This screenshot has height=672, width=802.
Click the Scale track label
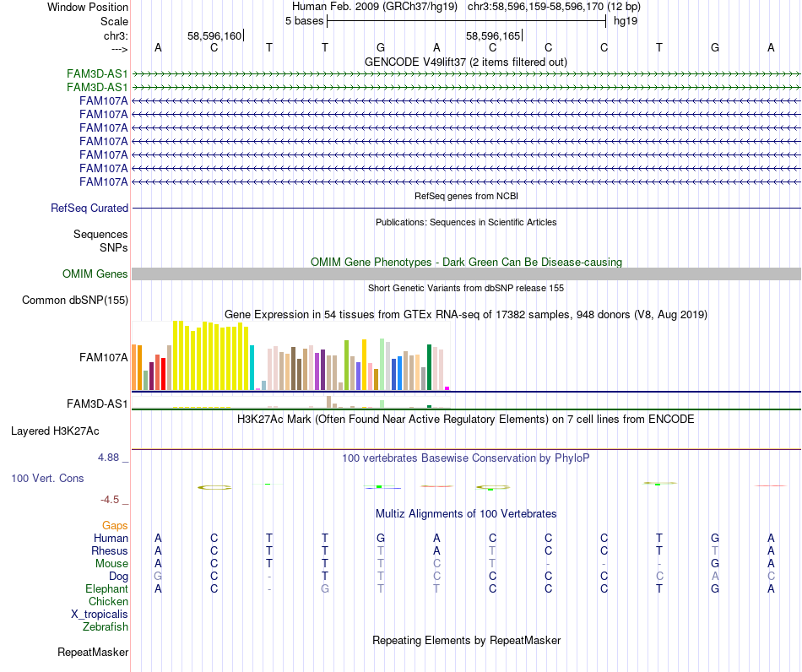[114, 21]
